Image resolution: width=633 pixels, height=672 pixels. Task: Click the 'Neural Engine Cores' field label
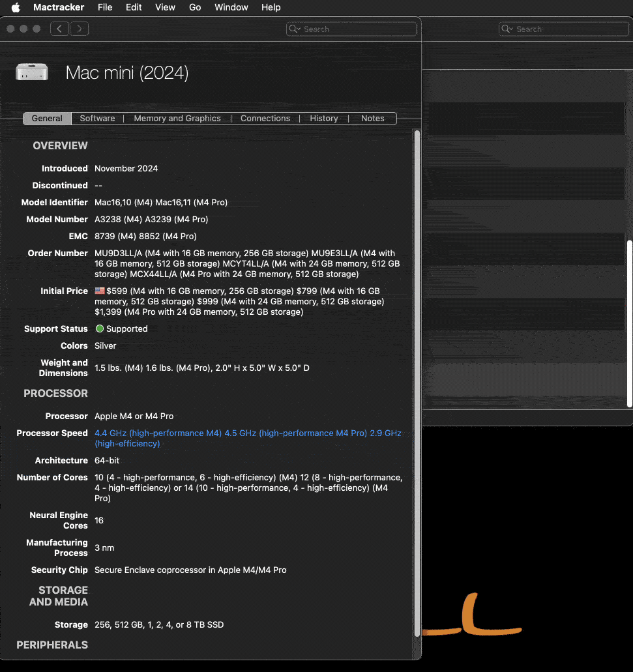(x=59, y=520)
